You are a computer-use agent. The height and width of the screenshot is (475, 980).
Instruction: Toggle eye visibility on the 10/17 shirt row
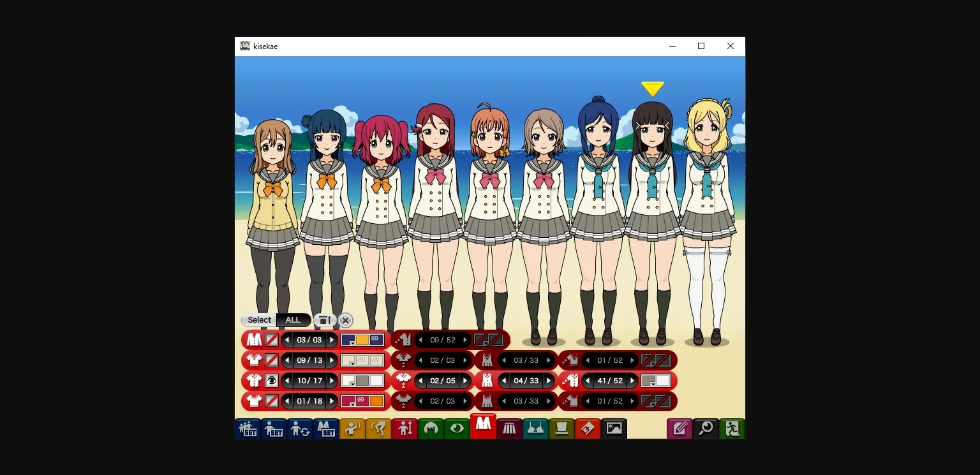272,381
